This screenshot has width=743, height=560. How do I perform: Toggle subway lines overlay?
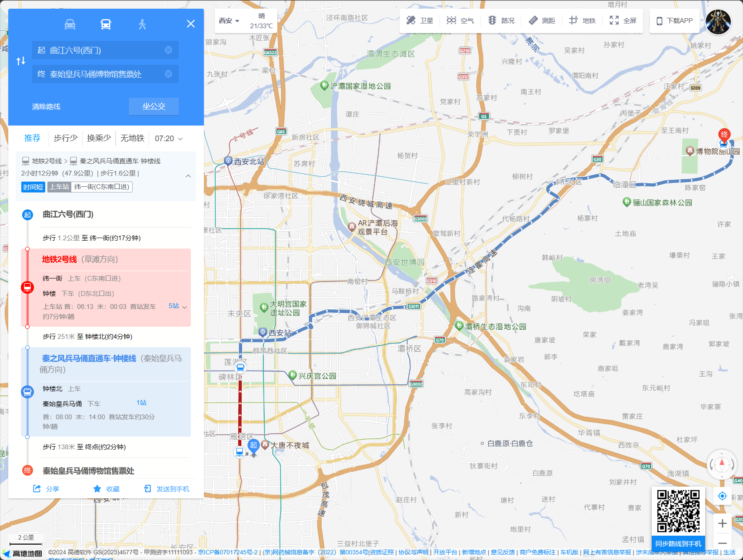pyautogui.click(x=583, y=20)
